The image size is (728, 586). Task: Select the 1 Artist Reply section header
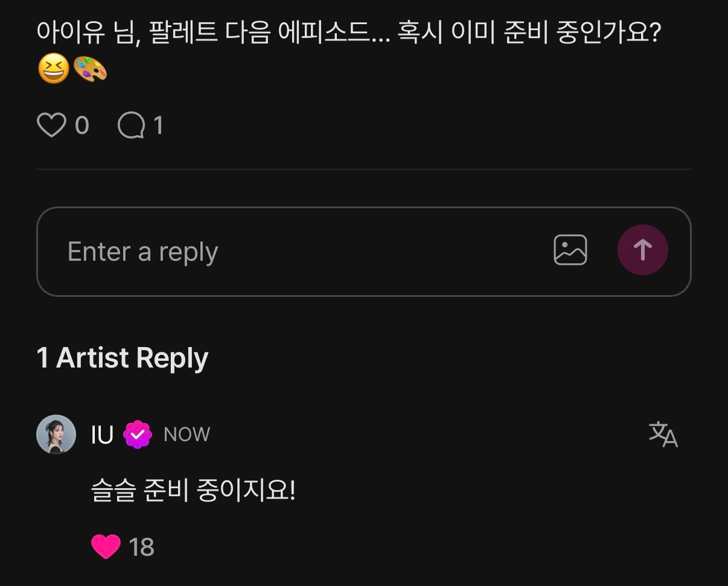pos(121,357)
